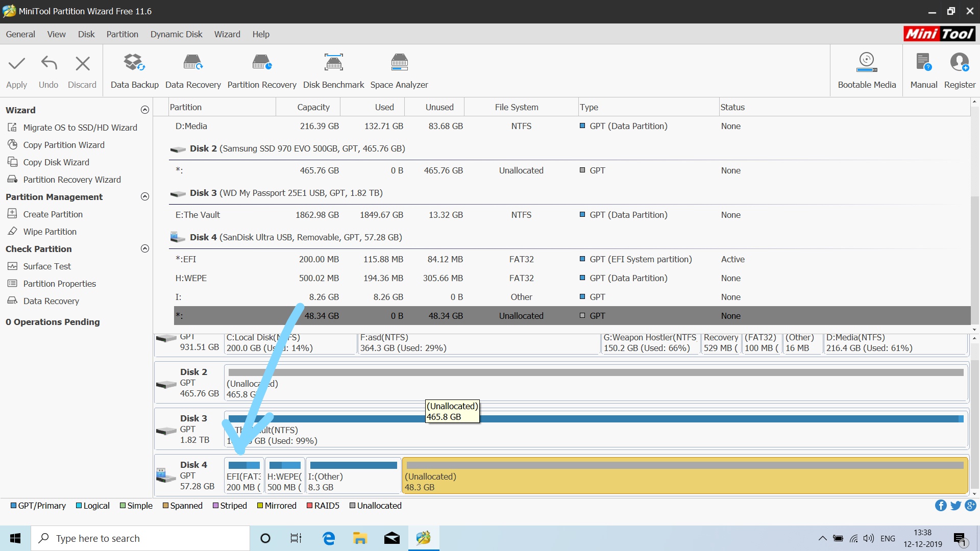Viewport: 980px width, 551px height.
Task: Open the Manual
Action: click(924, 71)
